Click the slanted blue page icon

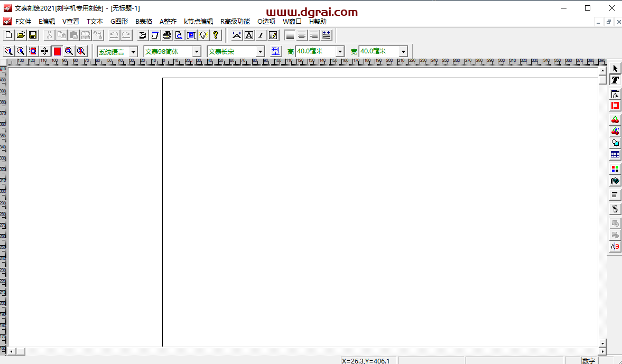(x=155, y=35)
